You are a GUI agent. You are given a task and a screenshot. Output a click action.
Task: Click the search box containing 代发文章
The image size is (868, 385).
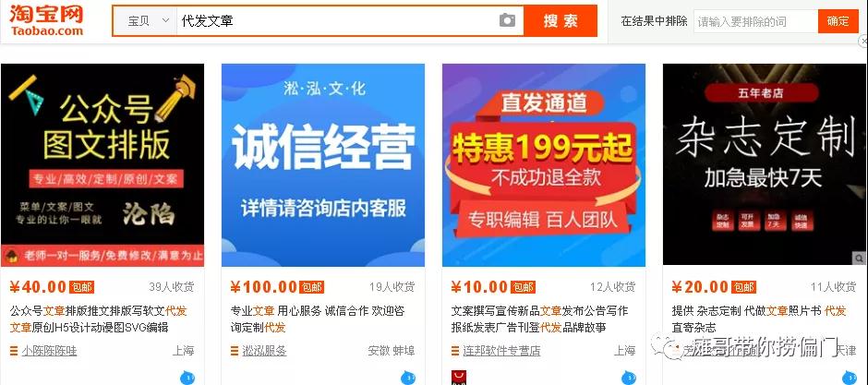pos(338,21)
